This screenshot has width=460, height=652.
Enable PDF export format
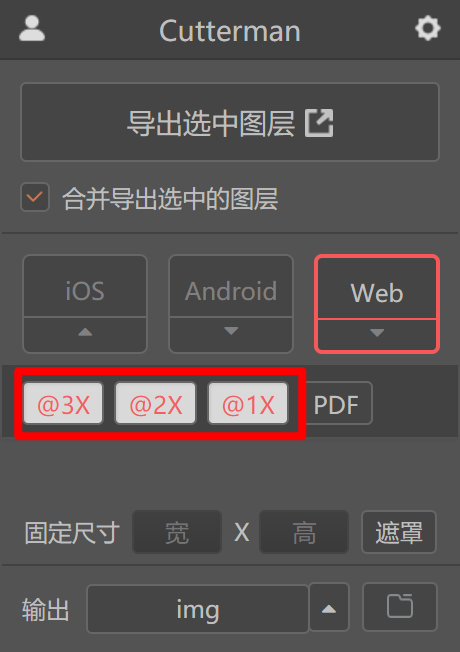pos(336,403)
